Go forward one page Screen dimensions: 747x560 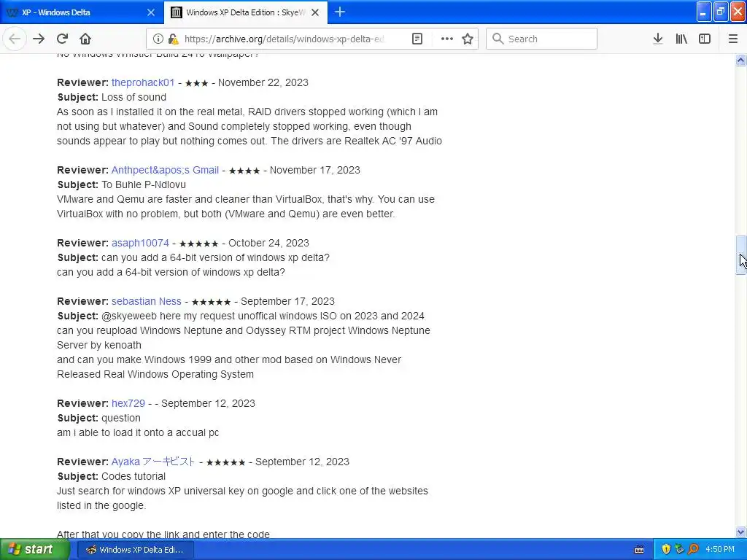coord(39,39)
